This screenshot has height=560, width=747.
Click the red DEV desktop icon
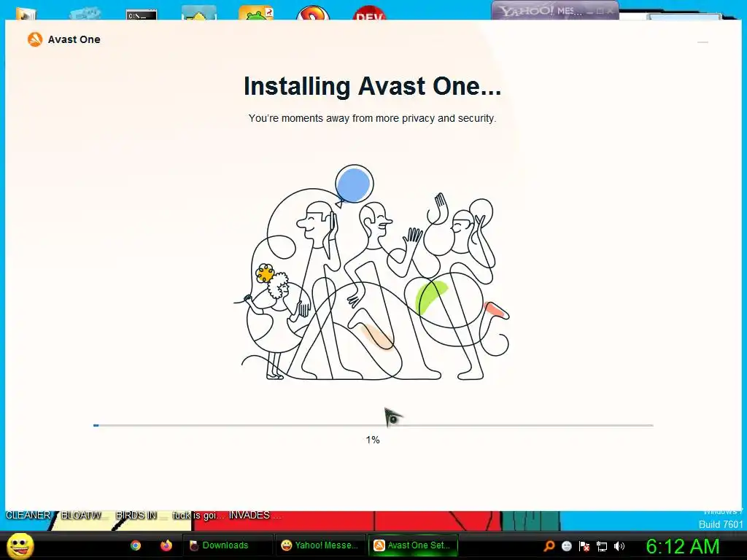tap(369, 13)
